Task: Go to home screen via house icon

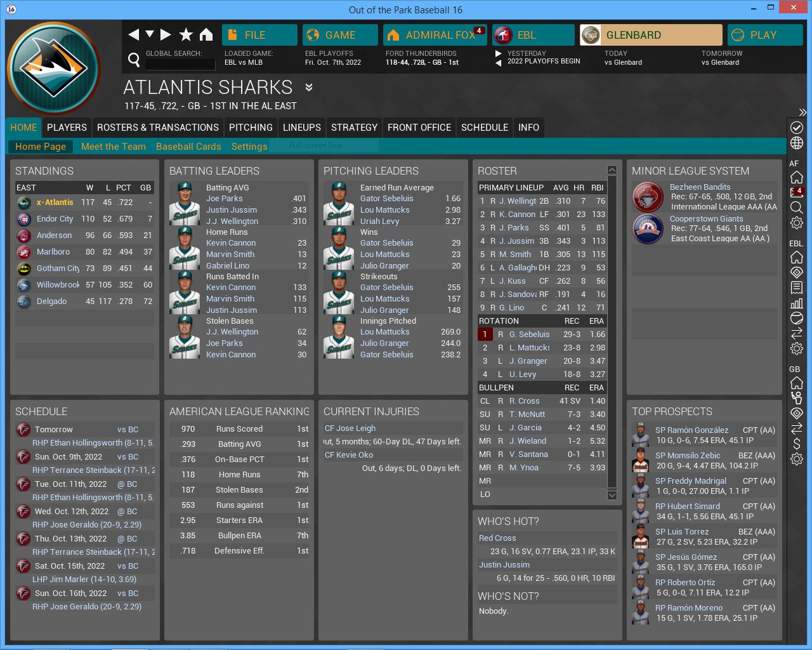Action: 206,35
